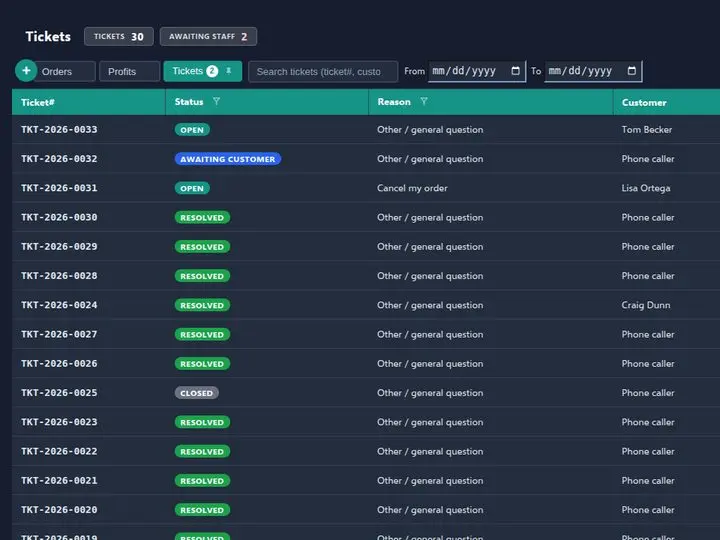Click OPEN status badge for TKT-2026-0031

click(192, 188)
